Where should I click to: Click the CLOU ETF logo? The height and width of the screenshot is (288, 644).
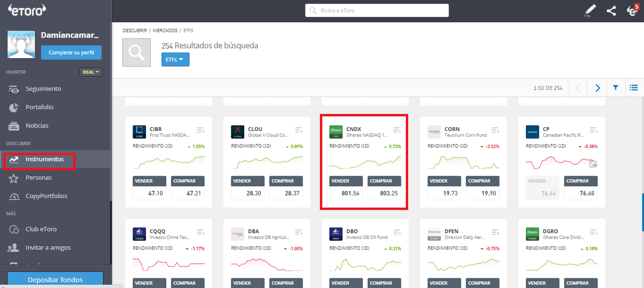tap(238, 132)
